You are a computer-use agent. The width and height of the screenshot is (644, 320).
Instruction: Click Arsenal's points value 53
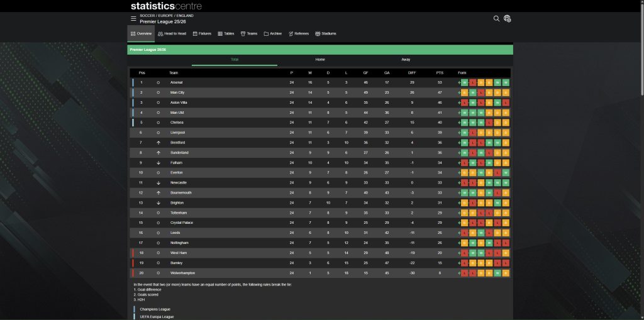click(x=440, y=82)
